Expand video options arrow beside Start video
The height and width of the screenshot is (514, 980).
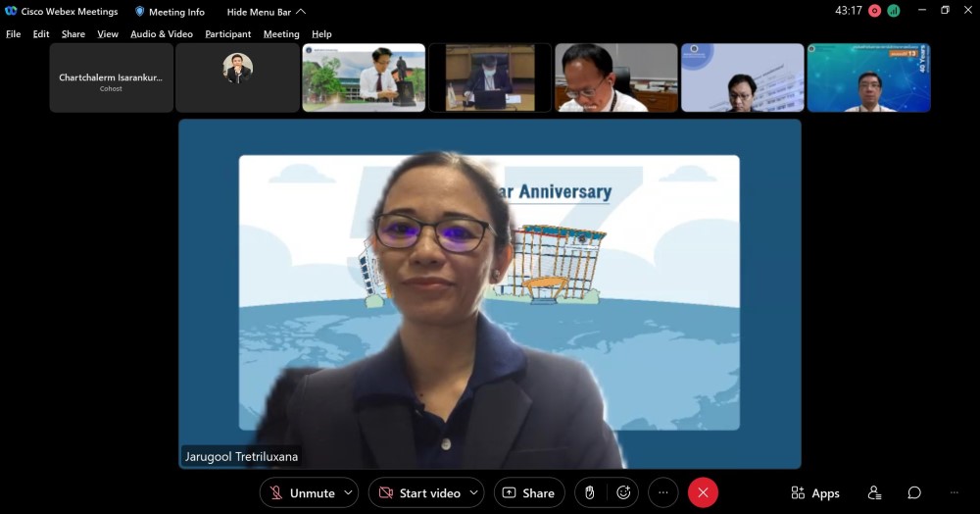(474, 492)
